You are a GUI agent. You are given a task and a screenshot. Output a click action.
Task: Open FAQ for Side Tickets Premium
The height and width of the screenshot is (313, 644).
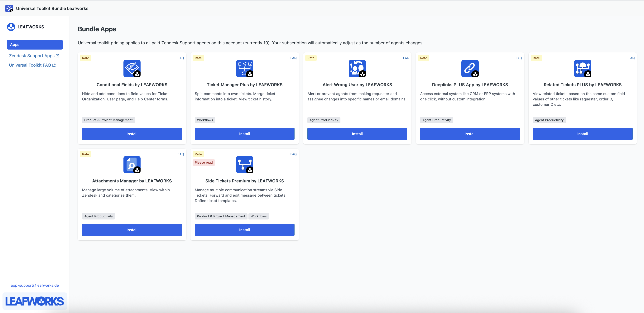click(x=294, y=154)
